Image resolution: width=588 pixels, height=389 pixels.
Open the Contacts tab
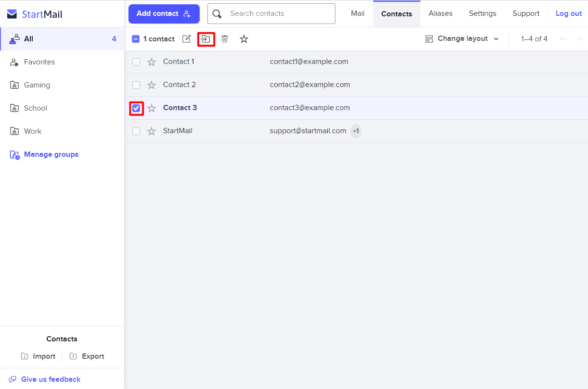tap(396, 14)
